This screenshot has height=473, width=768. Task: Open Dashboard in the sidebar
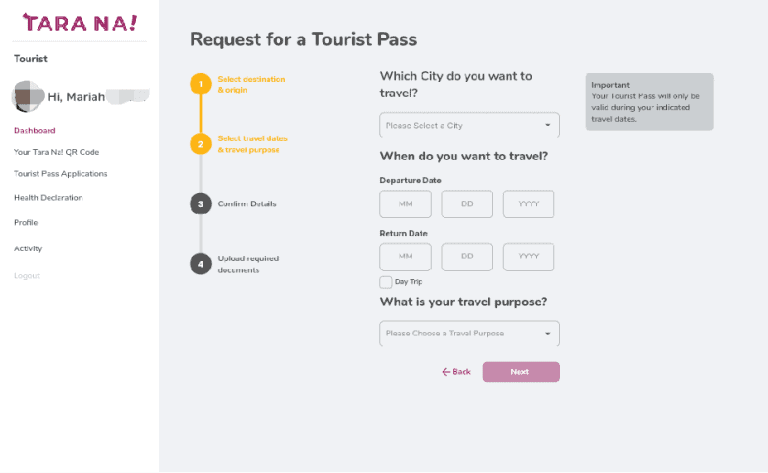click(x=35, y=130)
